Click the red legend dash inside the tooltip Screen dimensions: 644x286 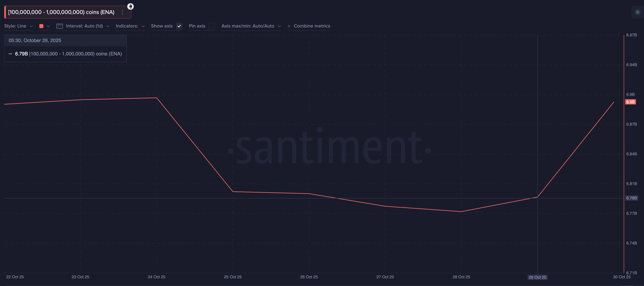pos(10,54)
